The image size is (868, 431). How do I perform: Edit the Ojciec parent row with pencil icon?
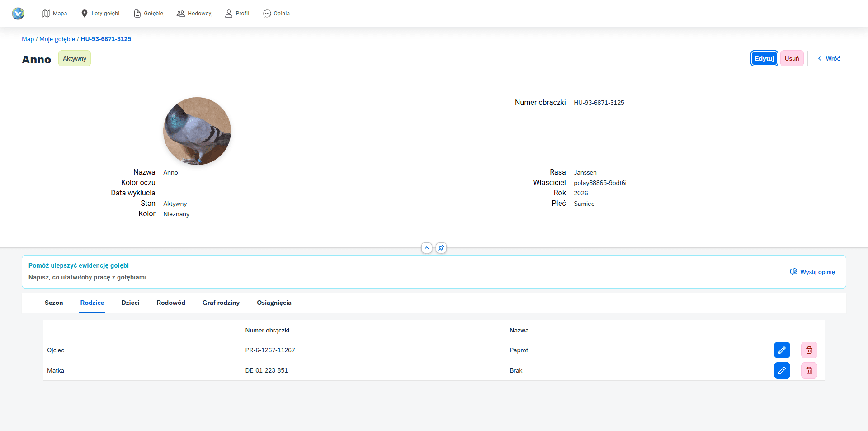[782, 350]
